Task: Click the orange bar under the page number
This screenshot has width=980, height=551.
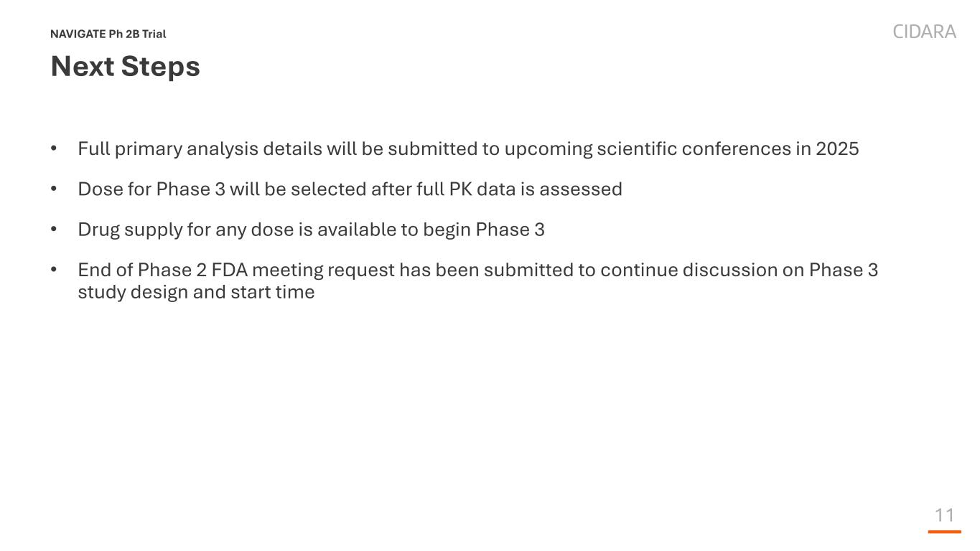Action: coord(944,532)
